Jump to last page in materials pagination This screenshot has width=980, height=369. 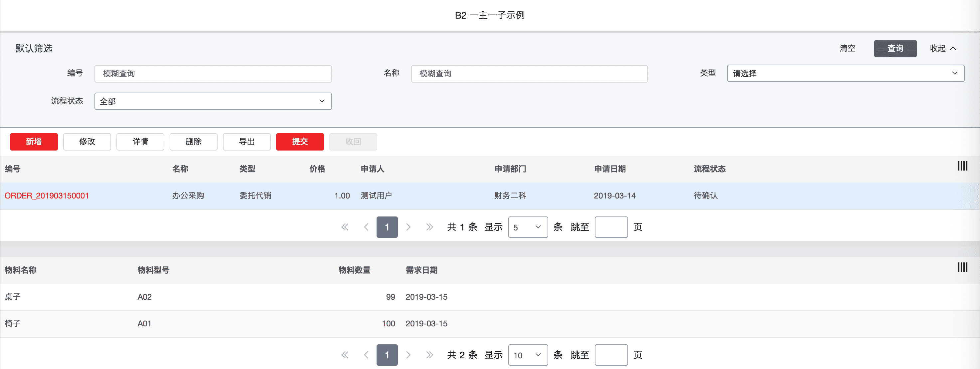(x=429, y=355)
